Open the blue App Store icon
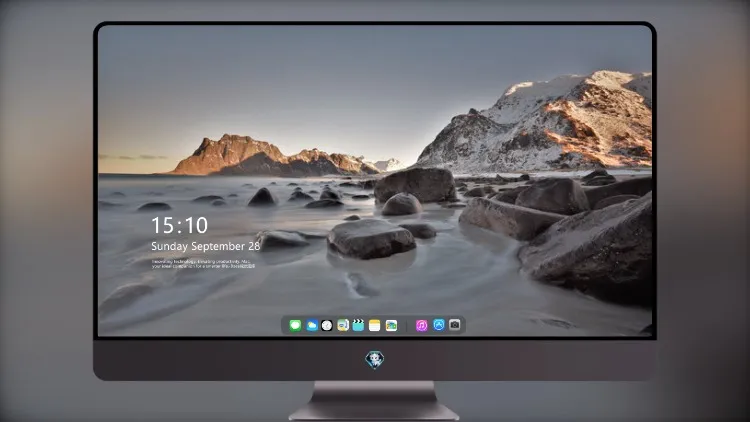Screen dimensions: 750x422 coord(439,325)
